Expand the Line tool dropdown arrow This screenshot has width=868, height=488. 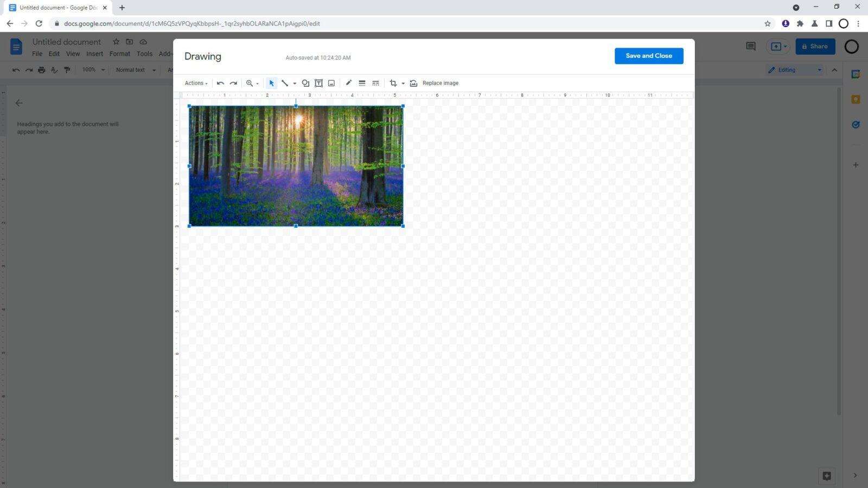[295, 83]
